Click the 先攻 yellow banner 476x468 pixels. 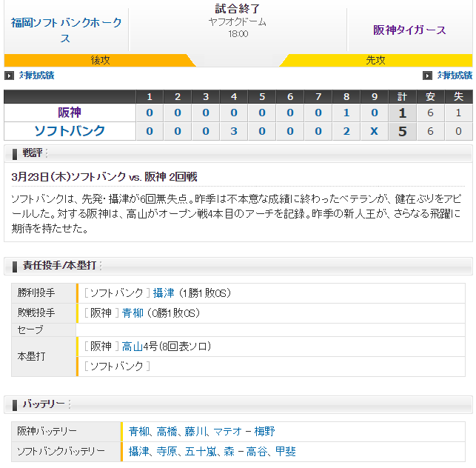[375, 60]
